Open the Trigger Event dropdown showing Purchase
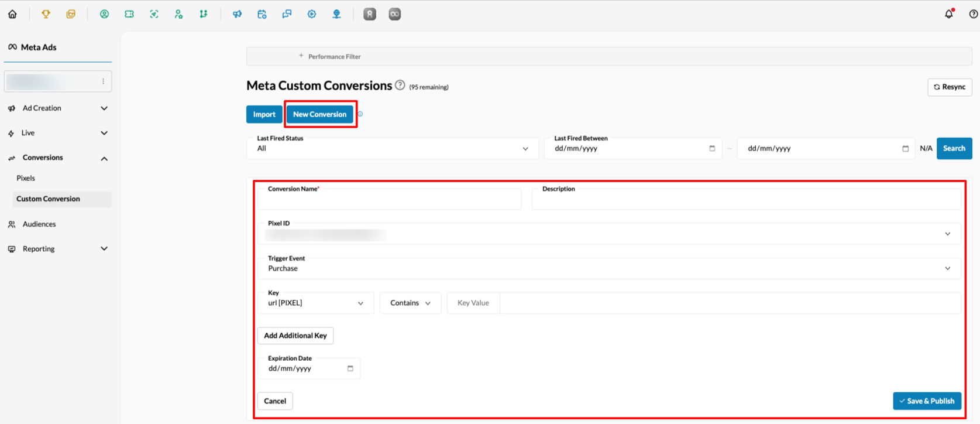Image resolution: width=980 pixels, height=424 pixels. click(x=609, y=268)
